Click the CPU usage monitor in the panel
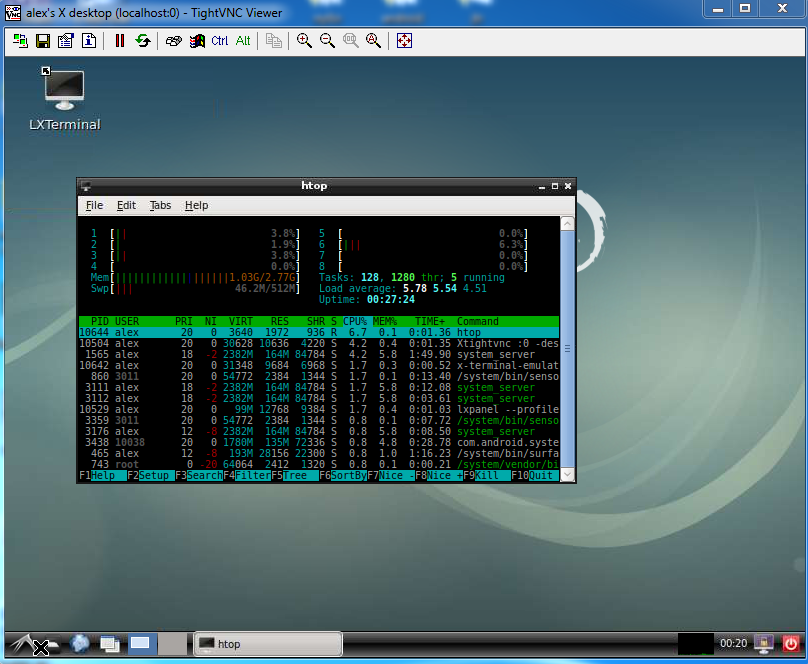The height and width of the screenshot is (664, 808). (x=696, y=644)
